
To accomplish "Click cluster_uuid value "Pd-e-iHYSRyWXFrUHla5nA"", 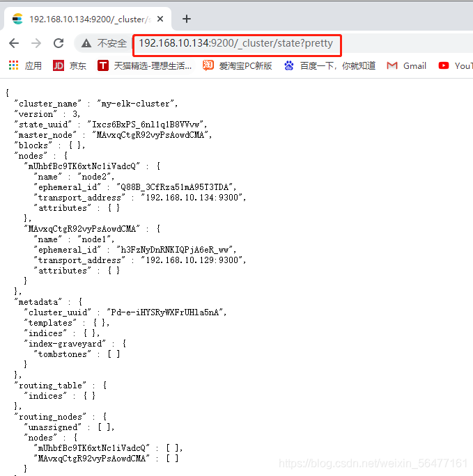I will click(164, 312).
